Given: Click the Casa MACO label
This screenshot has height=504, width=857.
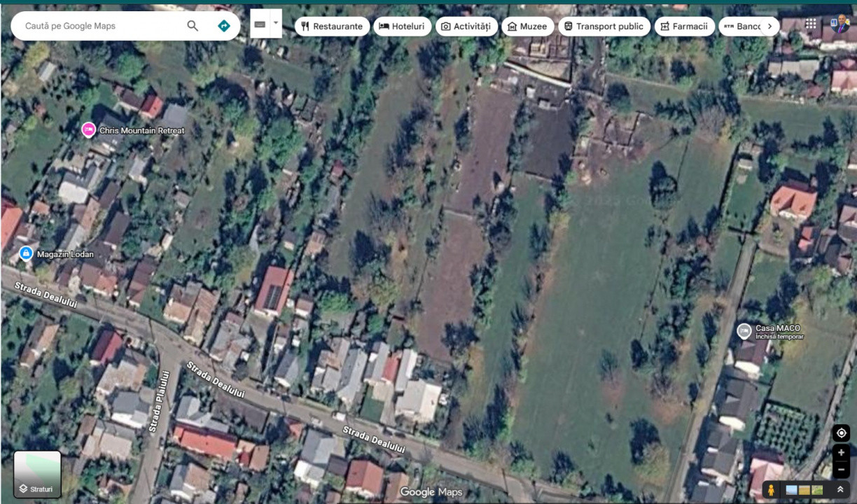Looking at the screenshot, I should click(777, 328).
